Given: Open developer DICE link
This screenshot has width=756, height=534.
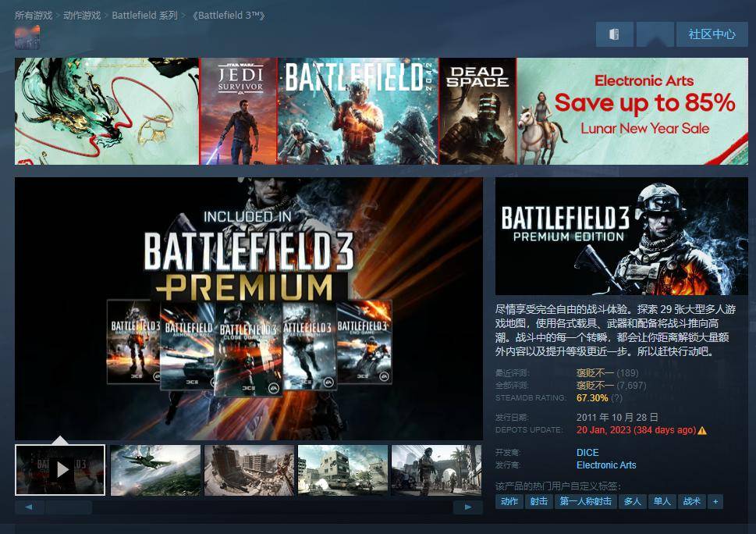Looking at the screenshot, I should point(587,453).
